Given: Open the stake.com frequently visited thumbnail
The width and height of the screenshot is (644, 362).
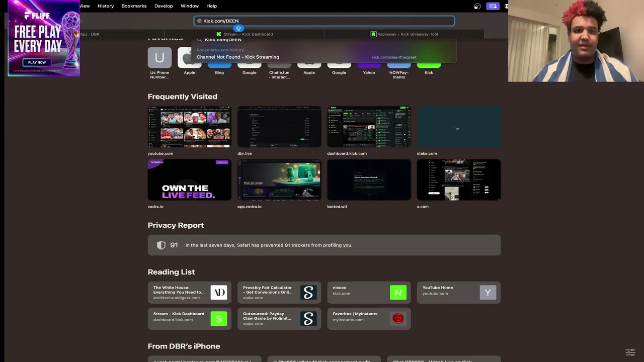Looking at the screenshot, I should 459,127.
